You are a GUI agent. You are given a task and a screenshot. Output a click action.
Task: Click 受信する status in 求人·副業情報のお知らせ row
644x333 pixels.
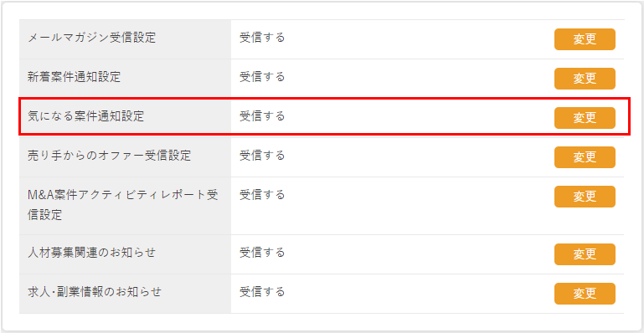pos(262,292)
